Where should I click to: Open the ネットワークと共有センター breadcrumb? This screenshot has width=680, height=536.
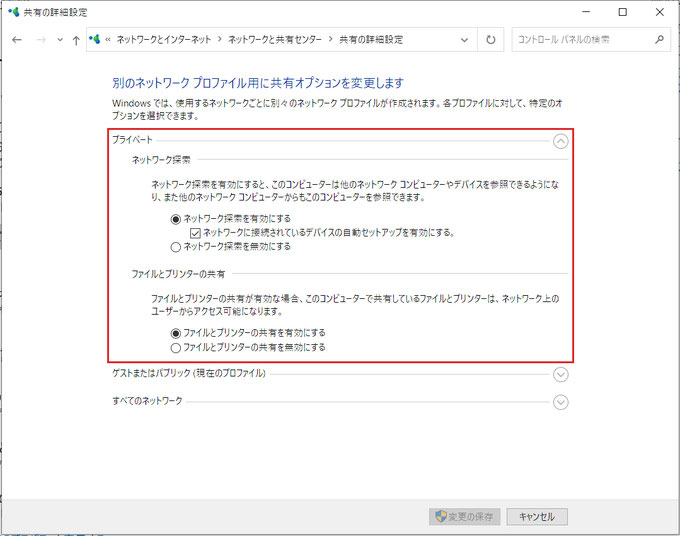coord(275,39)
